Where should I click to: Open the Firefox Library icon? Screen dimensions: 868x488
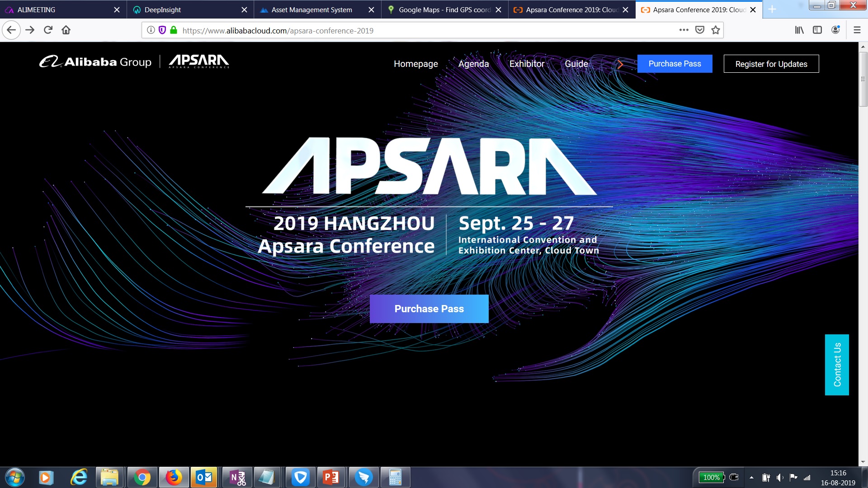pyautogui.click(x=799, y=30)
